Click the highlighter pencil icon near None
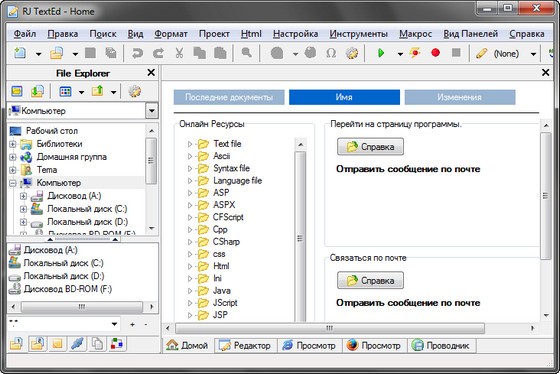Image resolution: width=560 pixels, height=374 pixels. coord(481,54)
